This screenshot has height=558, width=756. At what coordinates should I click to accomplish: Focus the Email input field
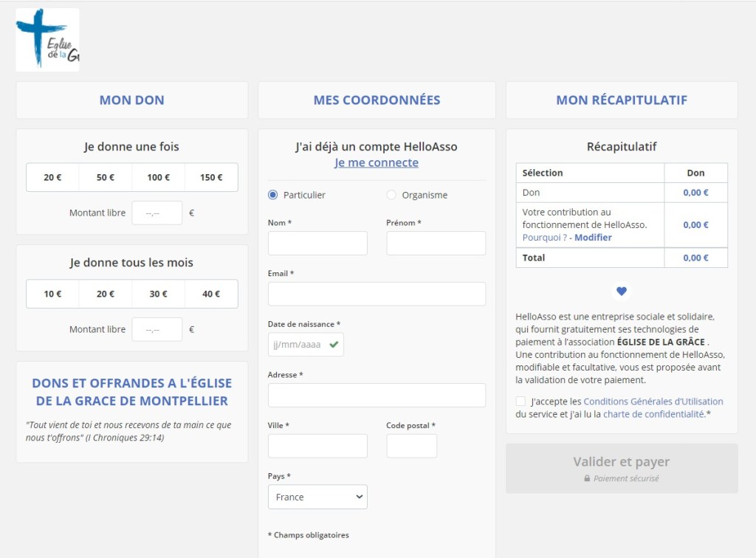(377, 294)
